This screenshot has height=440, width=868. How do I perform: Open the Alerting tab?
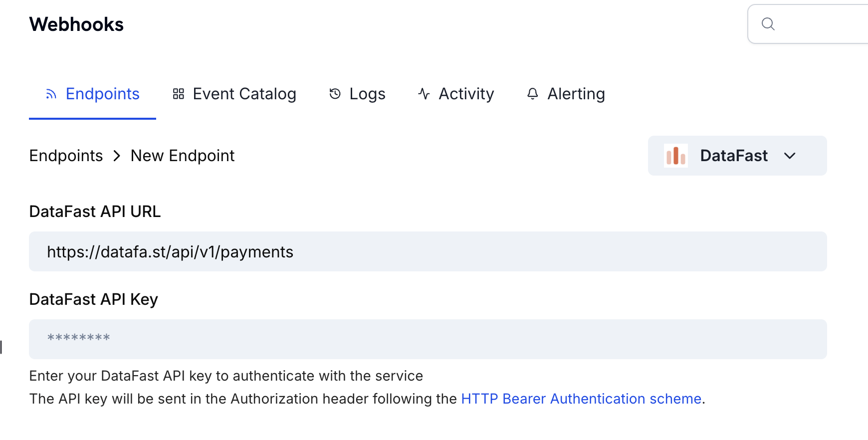[x=566, y=94]
